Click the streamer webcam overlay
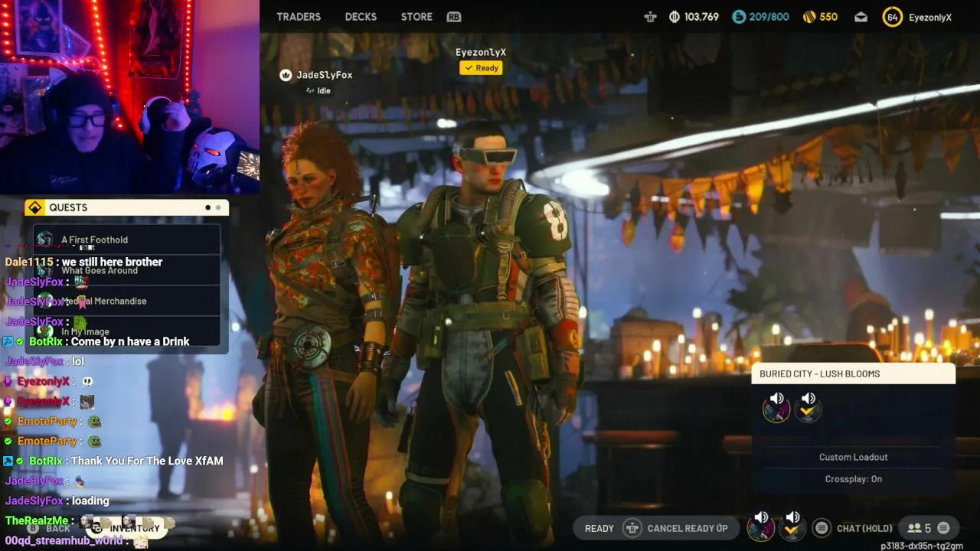The image size is (980, 551). (130, 97)
